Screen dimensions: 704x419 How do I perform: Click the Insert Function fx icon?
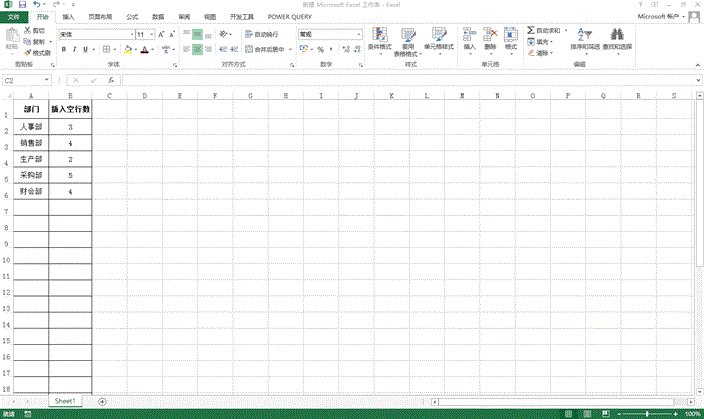(111, 80)
